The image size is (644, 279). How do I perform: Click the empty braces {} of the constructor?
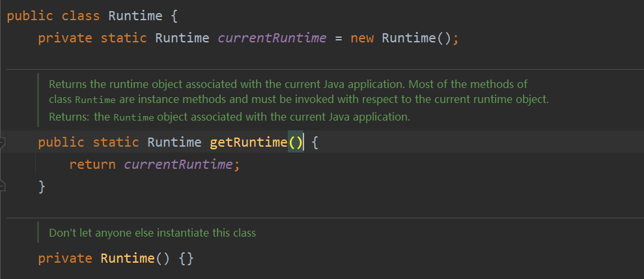(x=186, y=258)
